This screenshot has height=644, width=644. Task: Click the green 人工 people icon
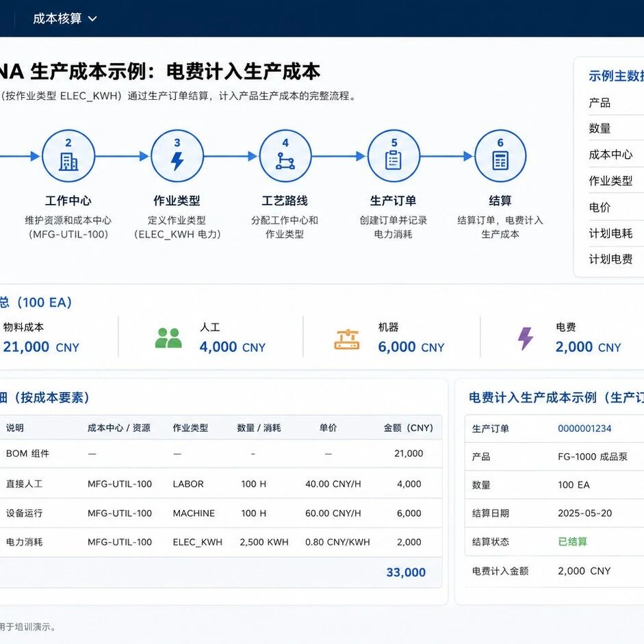pos(168,338)
